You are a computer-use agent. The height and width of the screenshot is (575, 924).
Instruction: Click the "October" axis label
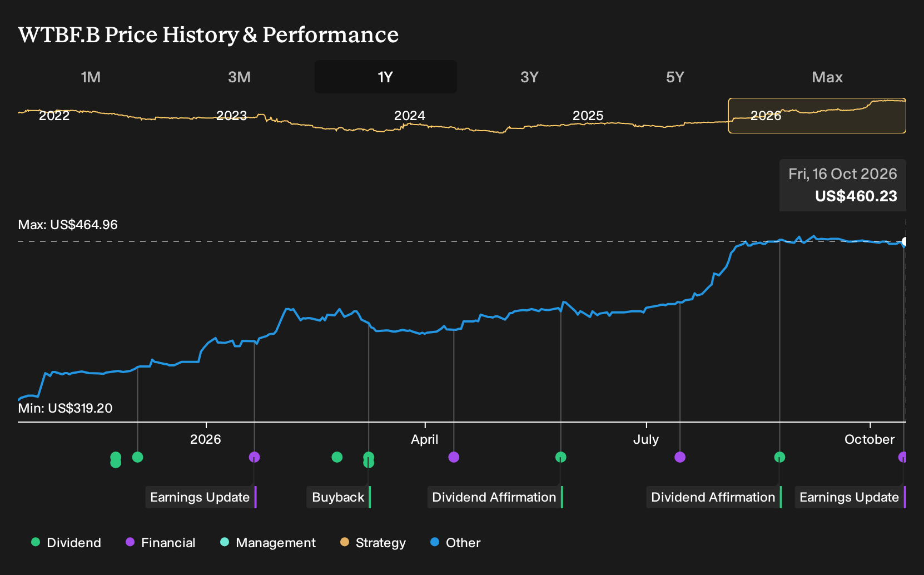pyautogui.click(x=870, y=439)
